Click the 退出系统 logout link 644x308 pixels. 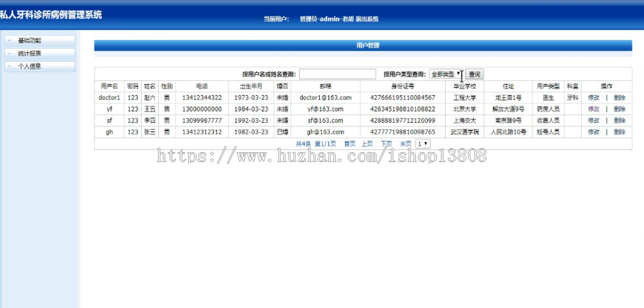click(367, 19)
